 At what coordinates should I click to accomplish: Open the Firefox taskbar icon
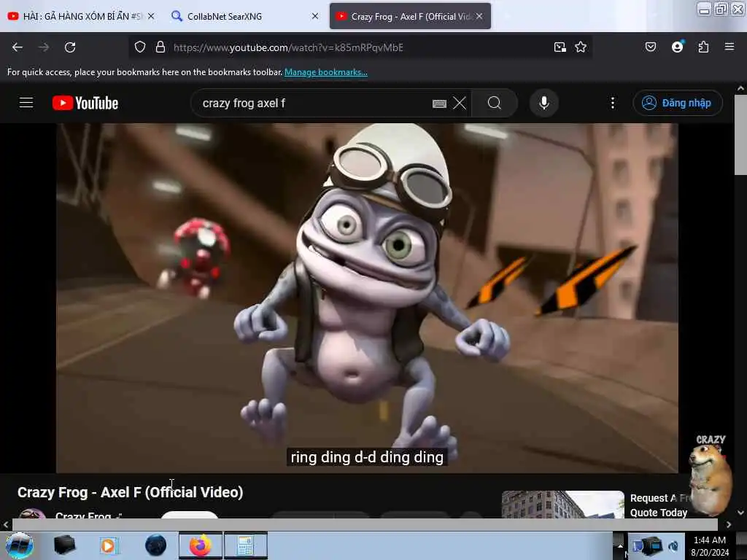[200, 545]
